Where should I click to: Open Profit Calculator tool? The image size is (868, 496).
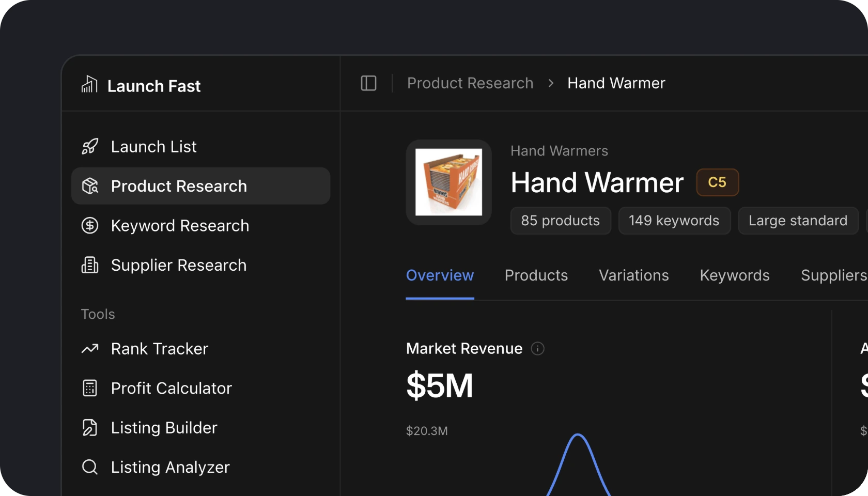pos(200,388)
